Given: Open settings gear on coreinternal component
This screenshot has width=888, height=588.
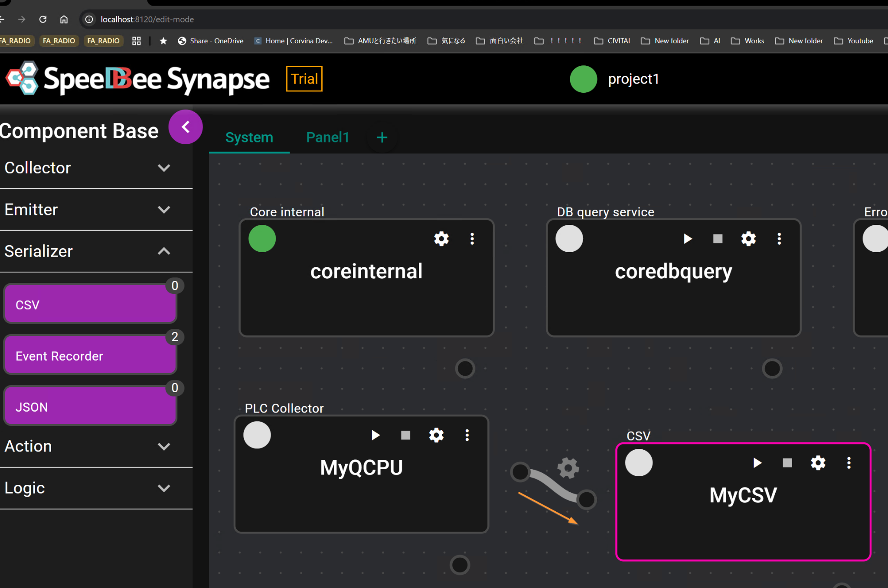Looking at the screenshot, I should [441, 239].
